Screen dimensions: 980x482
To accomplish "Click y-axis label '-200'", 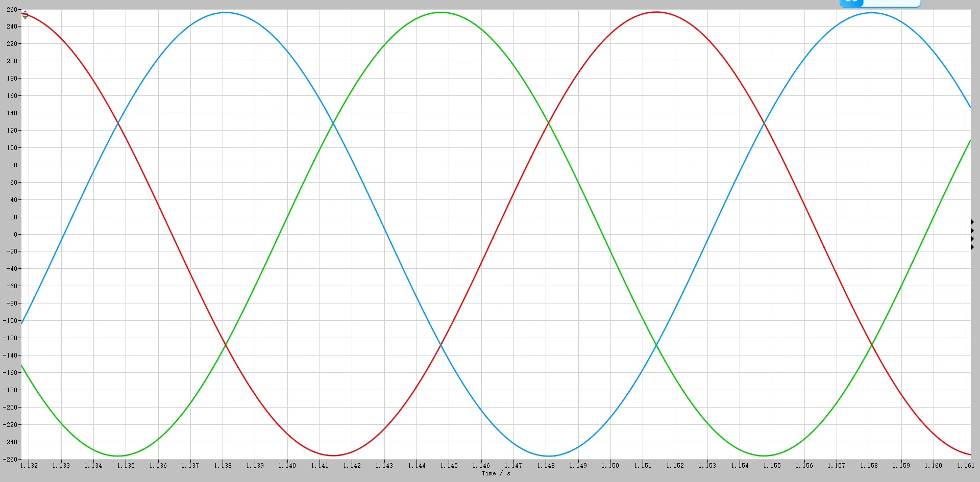I will tap(10, 408).
